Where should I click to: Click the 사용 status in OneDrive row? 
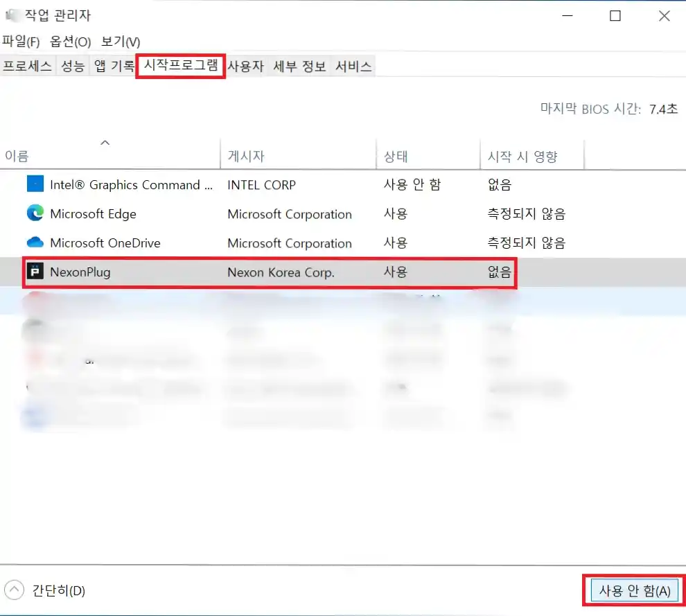click(x=396, y=243)
